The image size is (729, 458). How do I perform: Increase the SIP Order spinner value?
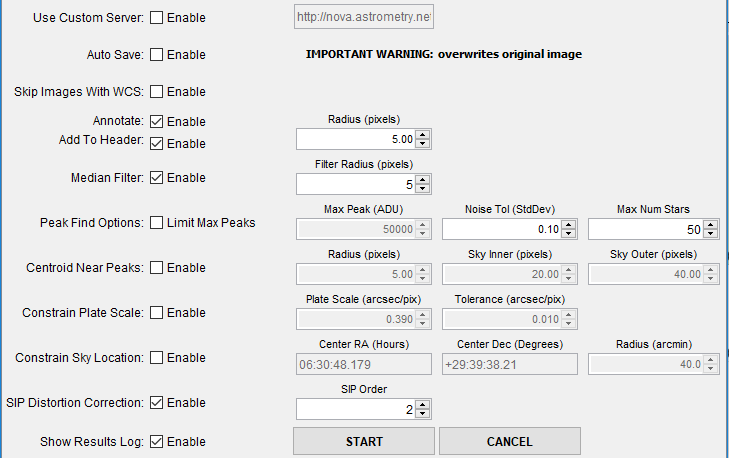coord(423,405)
